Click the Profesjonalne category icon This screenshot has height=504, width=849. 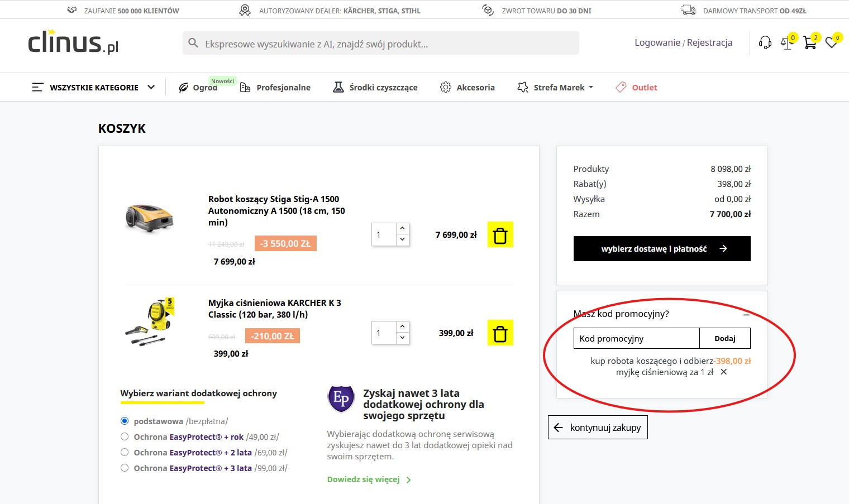(245, 88)
